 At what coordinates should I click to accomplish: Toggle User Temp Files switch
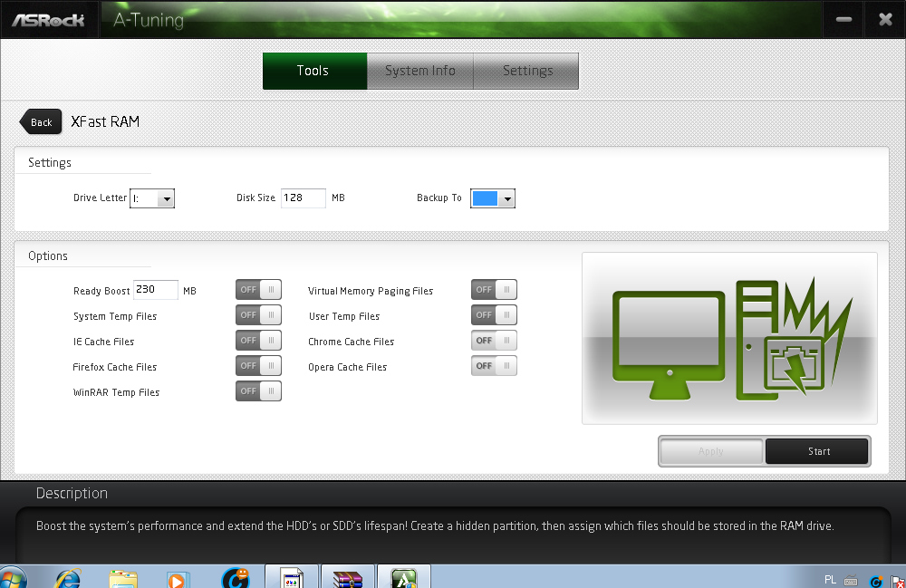494,314
